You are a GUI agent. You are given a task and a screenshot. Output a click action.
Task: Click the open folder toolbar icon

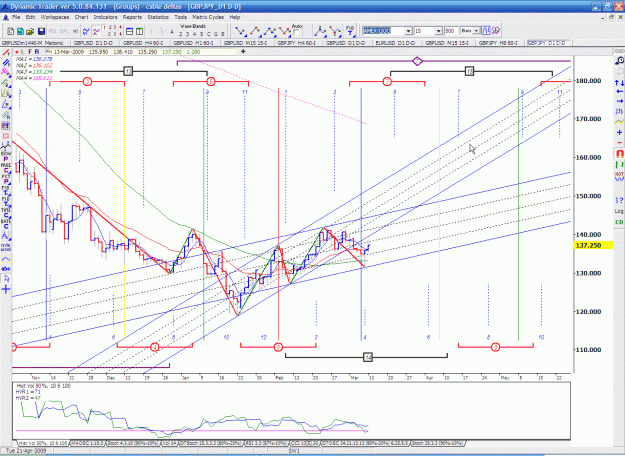[x=30, y=31]
